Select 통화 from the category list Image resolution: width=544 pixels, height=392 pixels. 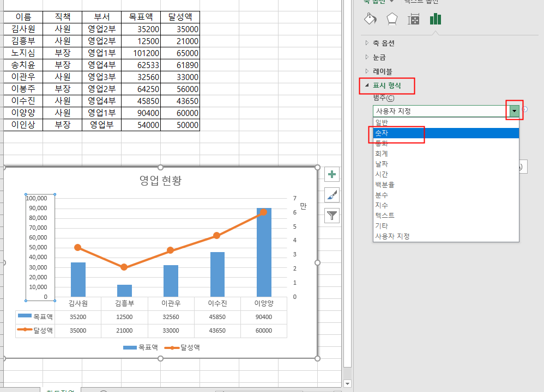pos(446,143)
